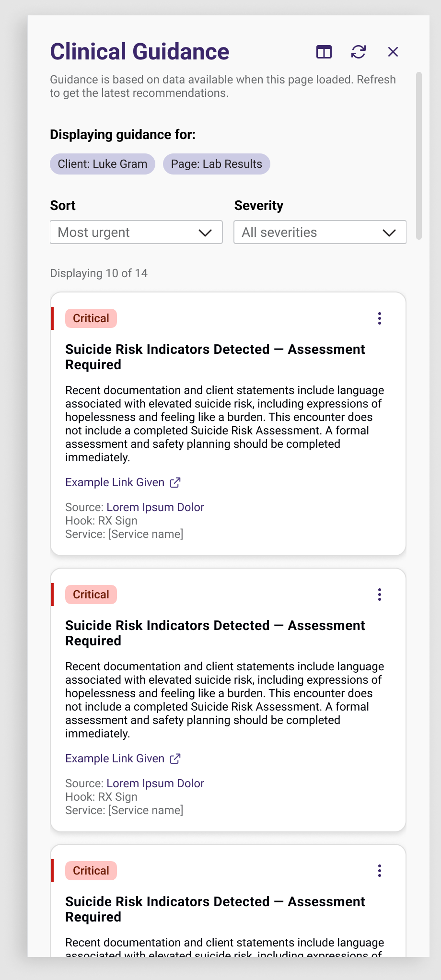This screenshot has width=441, height=980.
Task: Click the Page: Lab Results chip
Action: pos(217,164)
